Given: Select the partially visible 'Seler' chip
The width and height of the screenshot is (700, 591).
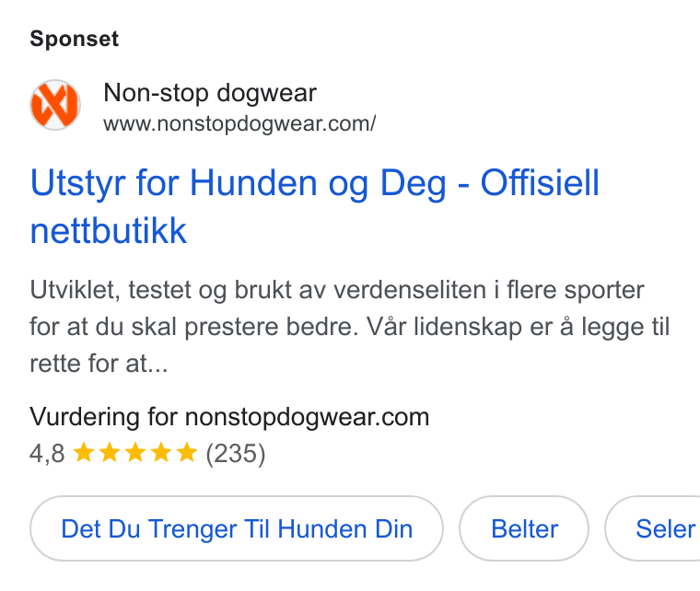Looking at the screenshot, I should (653, 528).
